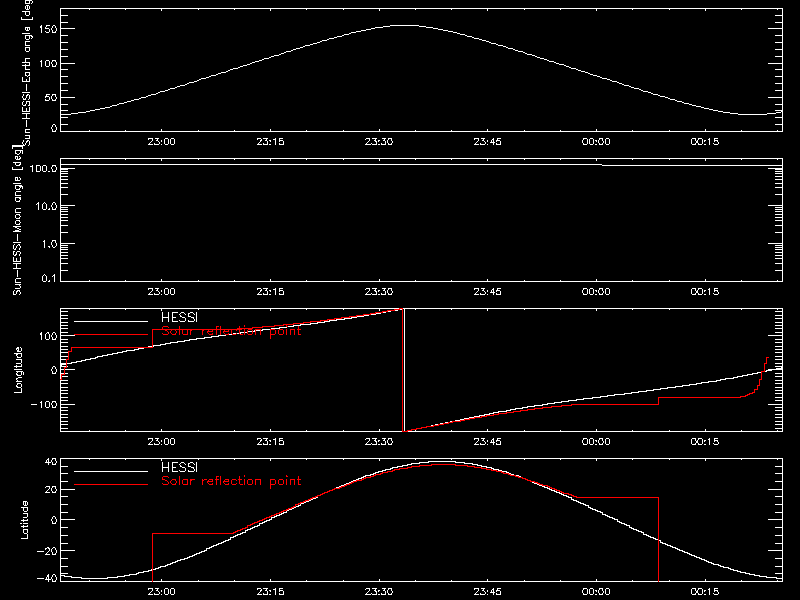Click the 100 tick on Longitude axis
Viewport: 800px width, 600px height.
pyautogui.click(x=50, y=336)
